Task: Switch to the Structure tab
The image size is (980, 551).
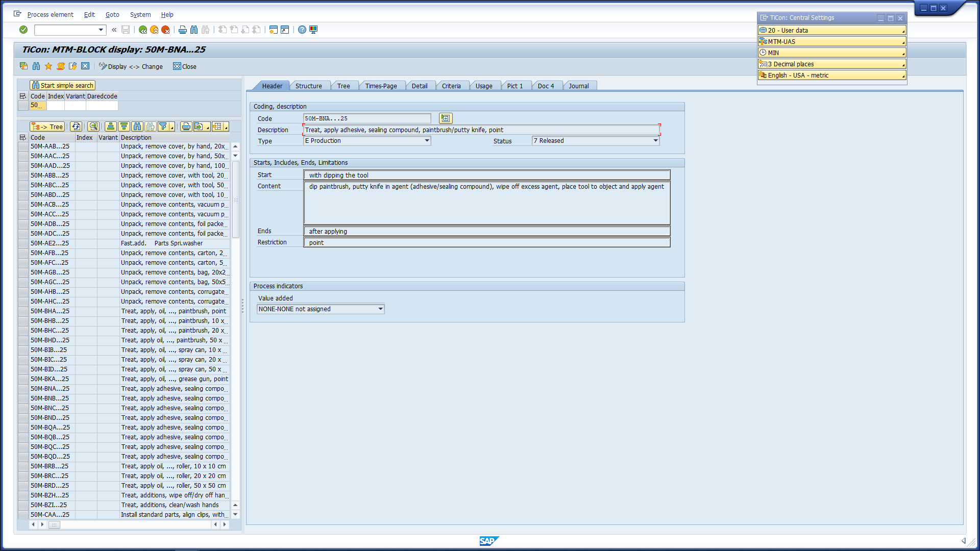Action: [x=309, y=86]
